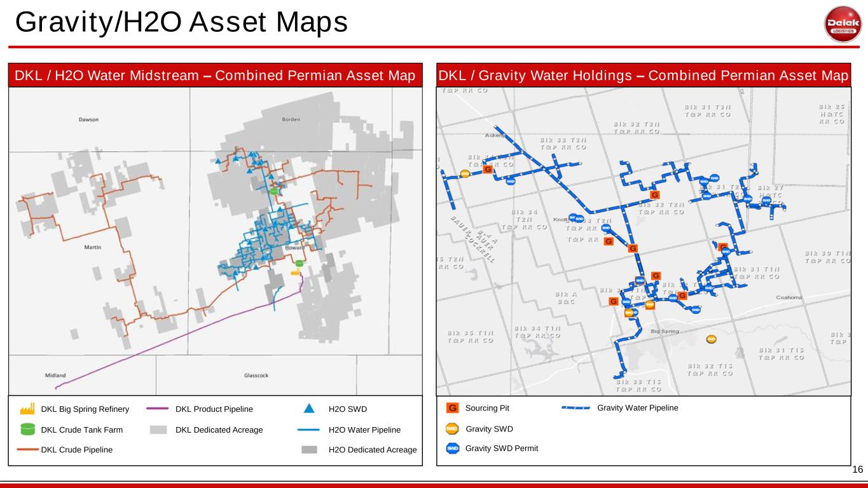
Task: Click the Gravity SWD marker east of Big Spring
Action: point(712,339)
